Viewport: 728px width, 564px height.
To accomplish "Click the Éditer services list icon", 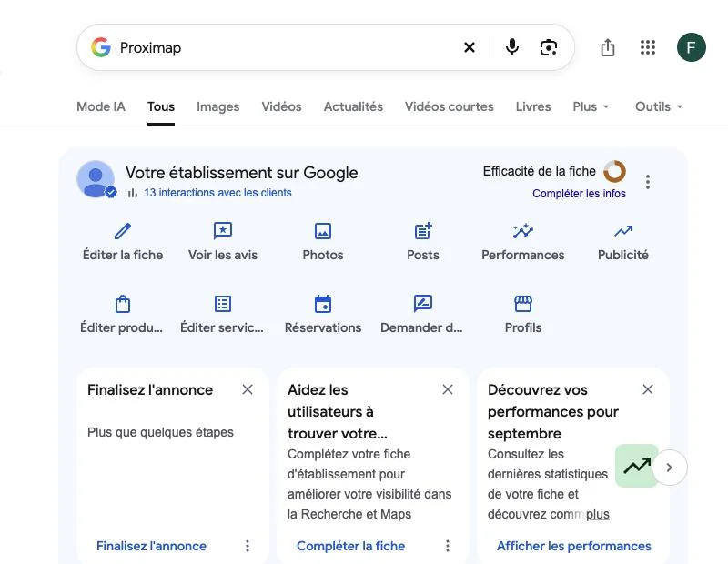I will (223, 304).
